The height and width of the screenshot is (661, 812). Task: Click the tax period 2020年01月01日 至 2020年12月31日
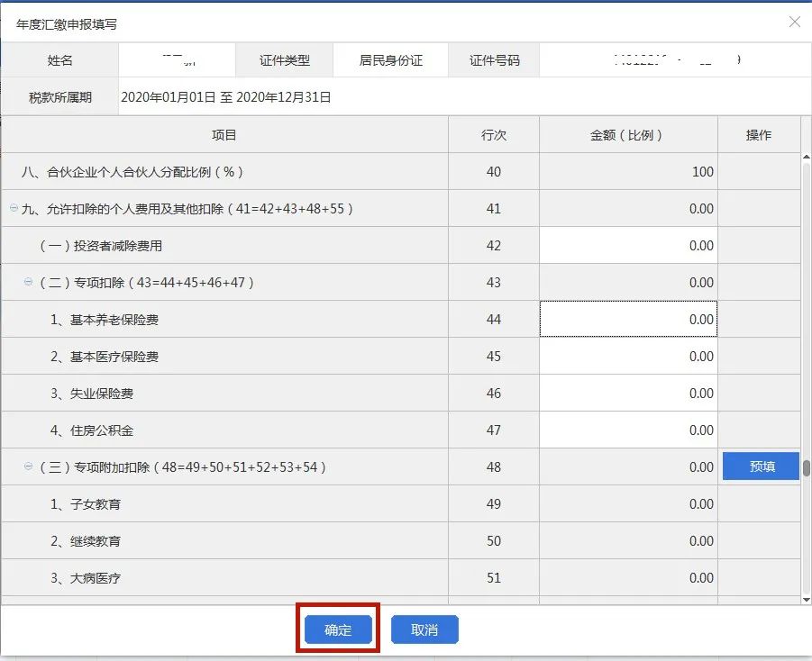(x=226, y=97)
